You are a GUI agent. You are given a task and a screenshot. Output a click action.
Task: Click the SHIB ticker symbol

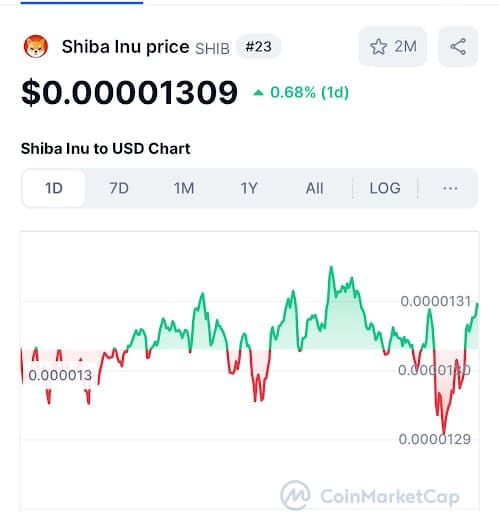pos(212,49)
